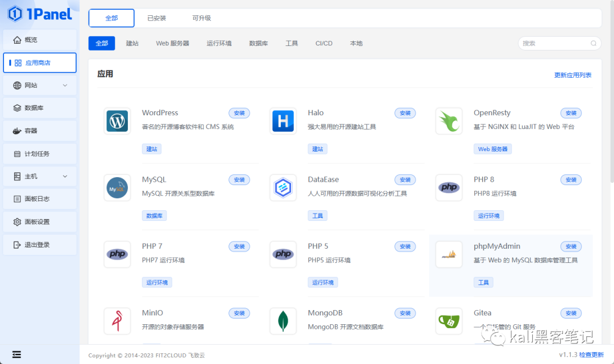The width and height of the screenshot is (614, 364).
Task: Click the OpenResty bird logo
Action: [x=449, y=121]
